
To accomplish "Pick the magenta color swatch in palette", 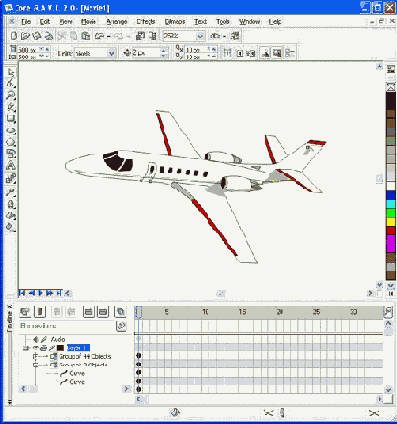I will 391,243.
